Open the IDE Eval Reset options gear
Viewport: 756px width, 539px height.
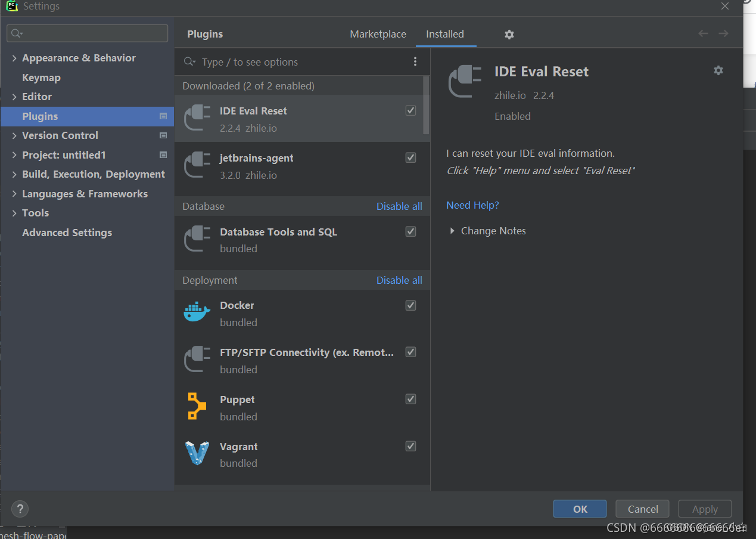(x=718, y=70)
